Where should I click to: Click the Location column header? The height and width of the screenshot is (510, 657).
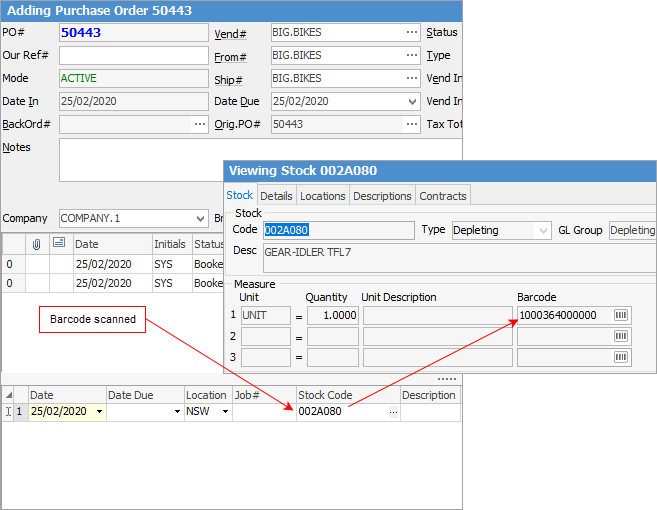[x=208, y=395]
